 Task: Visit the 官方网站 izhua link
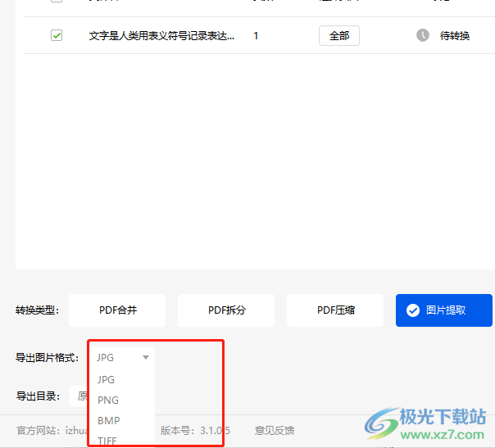76,430
